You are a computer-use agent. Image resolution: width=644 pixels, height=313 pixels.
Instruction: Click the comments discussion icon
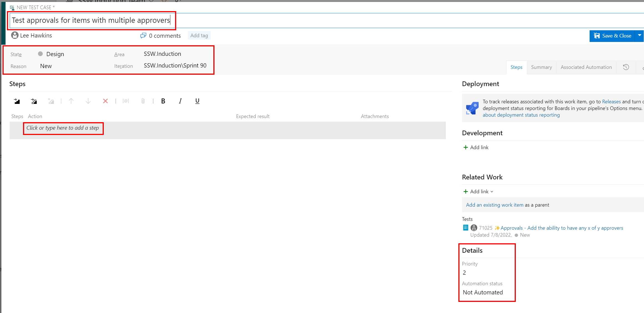pos(143,36)
